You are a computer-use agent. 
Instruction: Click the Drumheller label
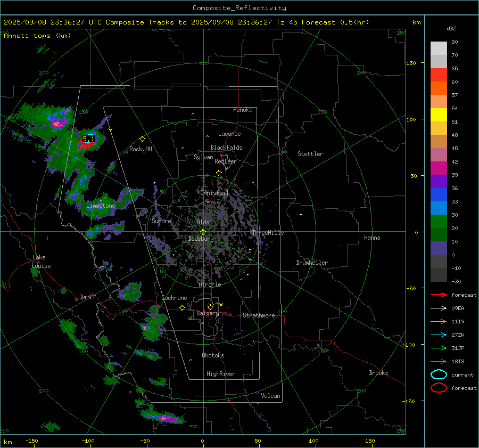pos(312,263)
